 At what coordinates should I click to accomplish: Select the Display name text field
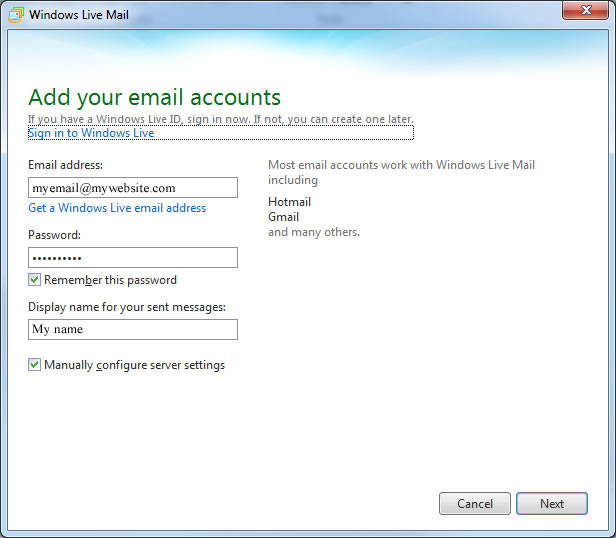(x=133, y=330)
